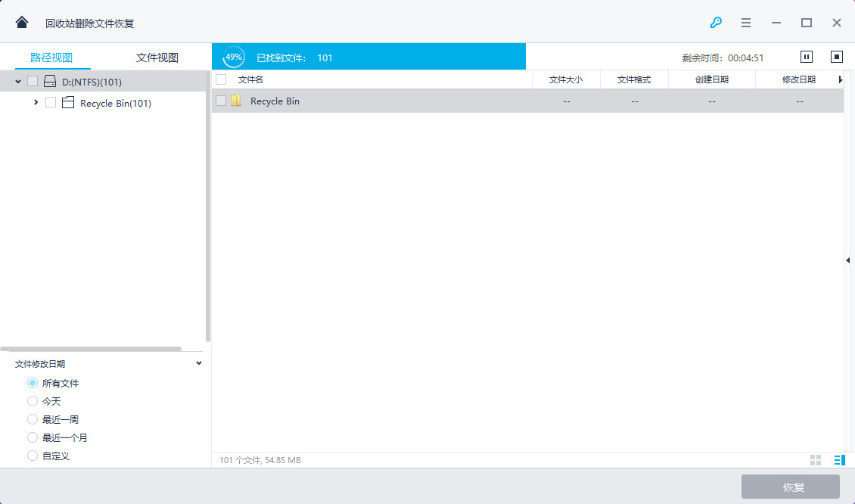Sort by the 文件大小 column header

(x=565, y=79)
